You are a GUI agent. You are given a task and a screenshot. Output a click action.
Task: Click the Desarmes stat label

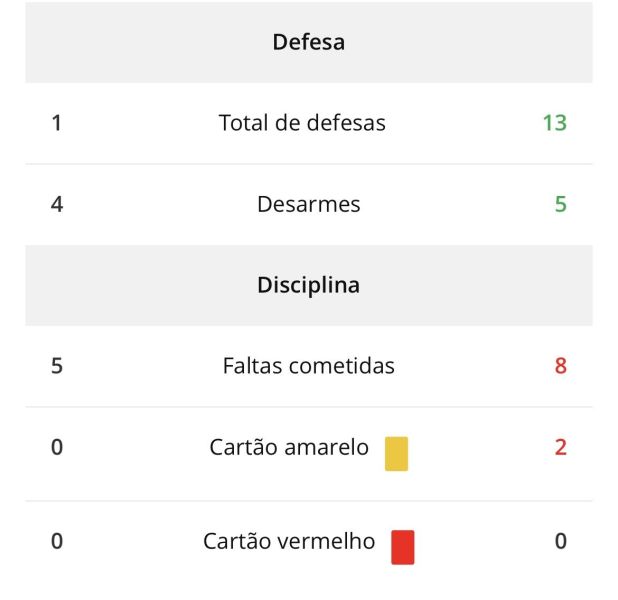click(x=308, y=204)
